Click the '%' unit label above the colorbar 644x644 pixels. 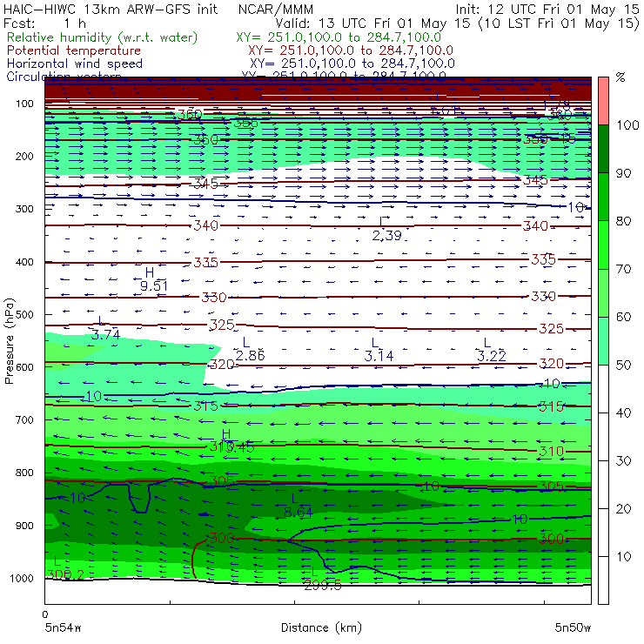pyautogui.click(x=621, y=77)
